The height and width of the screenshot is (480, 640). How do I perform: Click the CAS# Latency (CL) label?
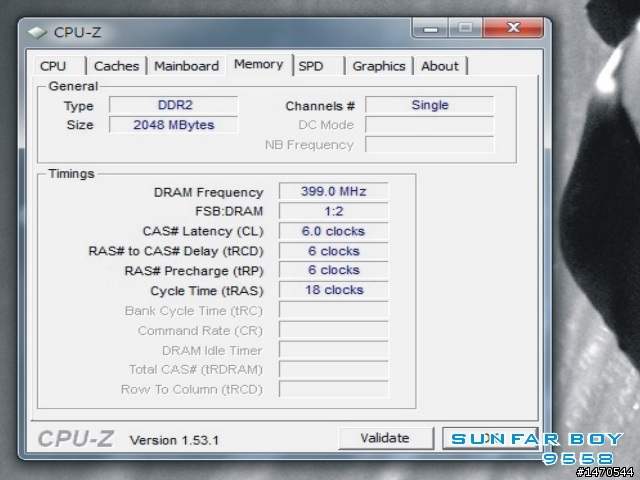pos(203,231)
